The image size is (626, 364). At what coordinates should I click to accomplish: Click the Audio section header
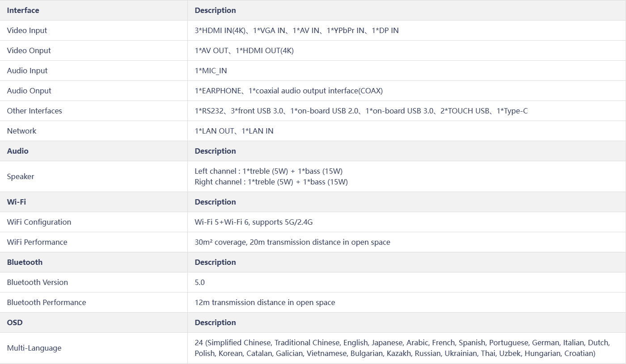18,151
